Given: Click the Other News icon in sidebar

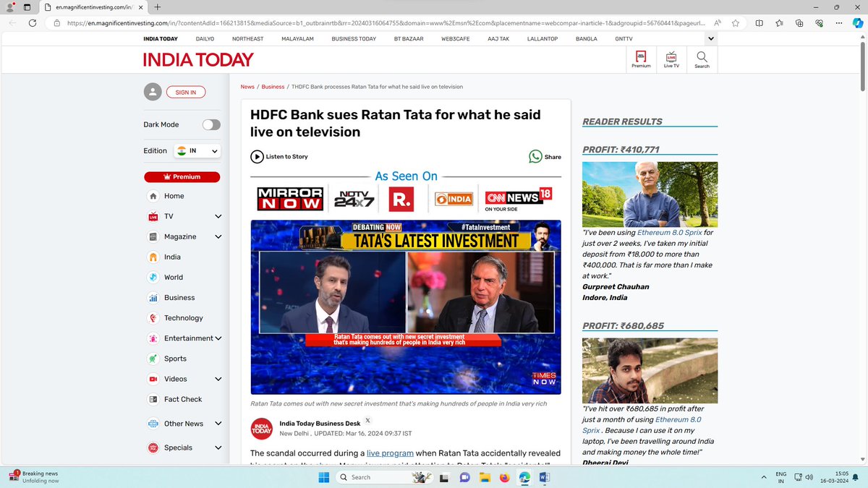Looking at the screenshot, I should 153,424.
